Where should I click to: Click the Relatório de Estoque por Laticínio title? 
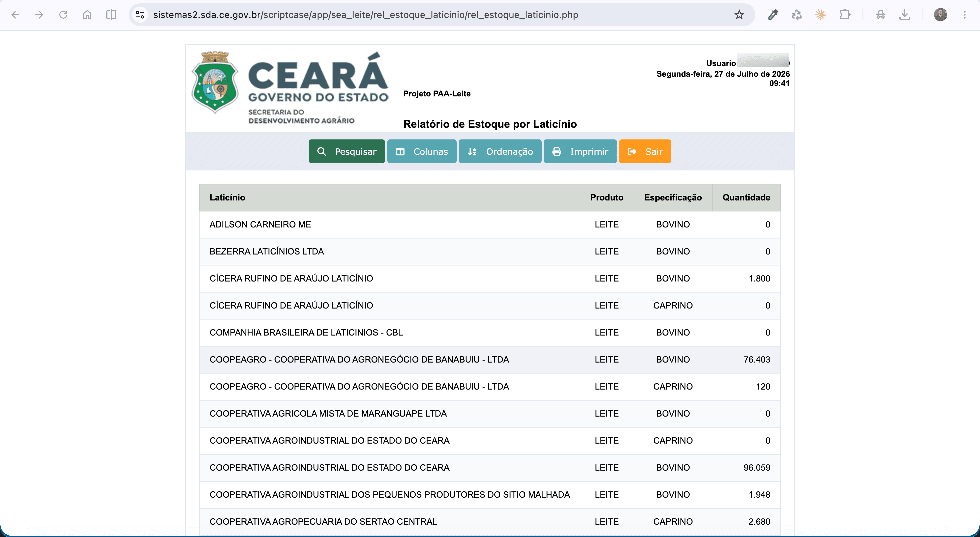[x=490, y=124]
